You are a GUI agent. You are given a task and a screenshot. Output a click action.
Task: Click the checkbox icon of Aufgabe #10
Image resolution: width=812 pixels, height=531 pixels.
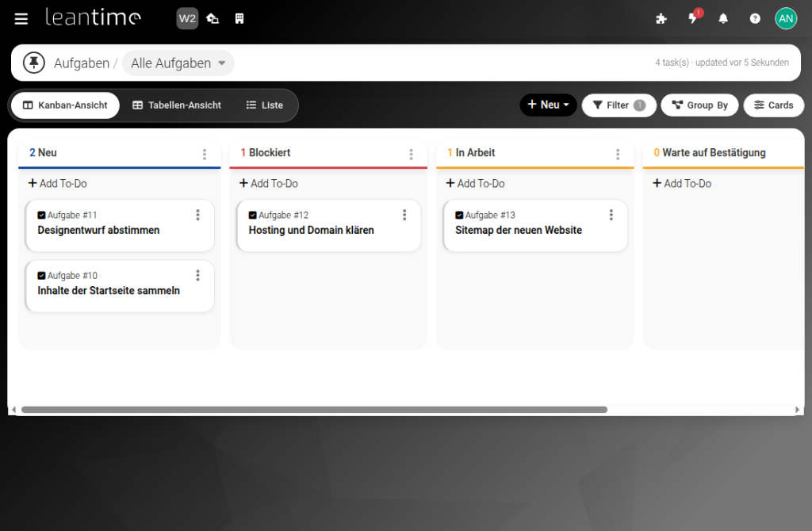(41, 276)
